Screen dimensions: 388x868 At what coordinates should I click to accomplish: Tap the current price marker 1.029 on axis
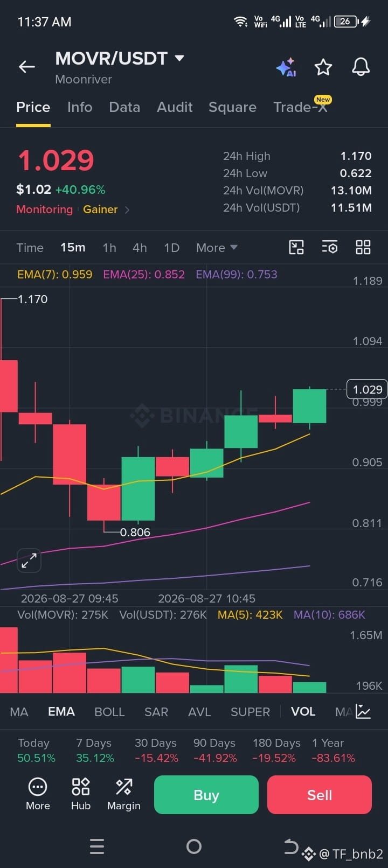367,389
